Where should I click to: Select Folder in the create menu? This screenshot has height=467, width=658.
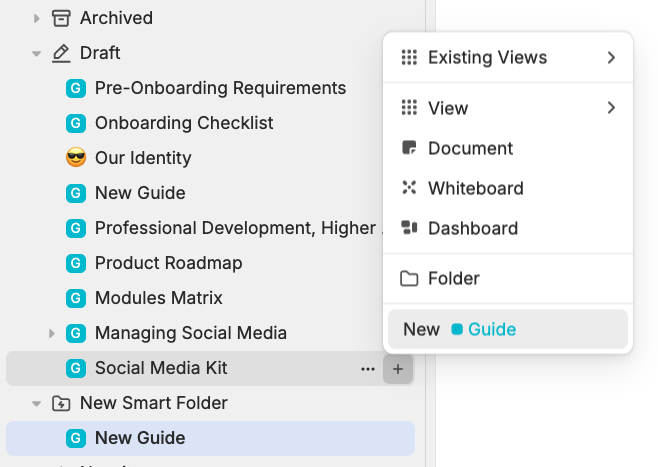[453, 278]
